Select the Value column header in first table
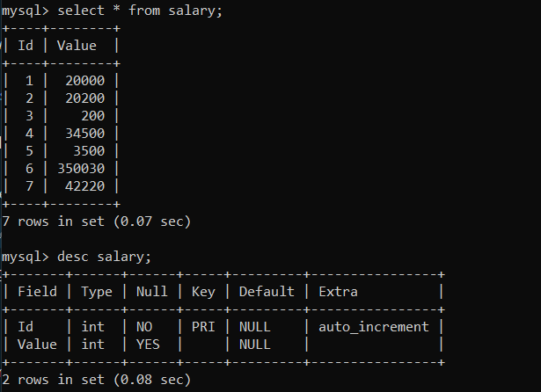This screenshot has width=541, height=392. [x=77, y=46]
